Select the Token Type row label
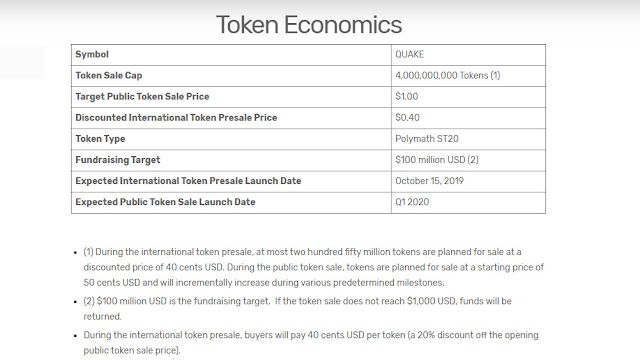This screenshot has width=640, height=360. pos(100,139)
